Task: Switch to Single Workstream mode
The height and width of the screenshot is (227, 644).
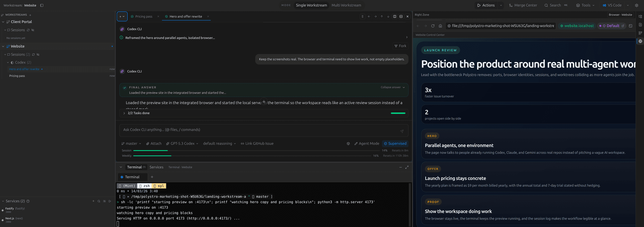Action: click(x=311, y=5)
